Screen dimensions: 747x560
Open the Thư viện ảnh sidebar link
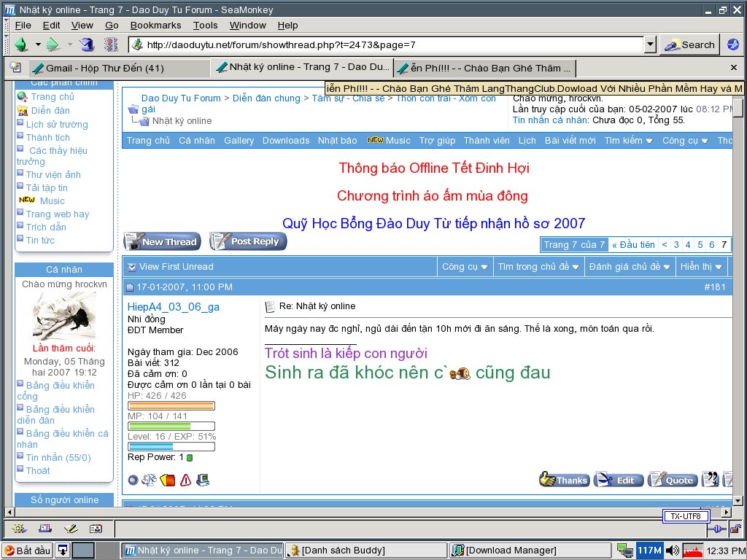click(x=53, y=174)
